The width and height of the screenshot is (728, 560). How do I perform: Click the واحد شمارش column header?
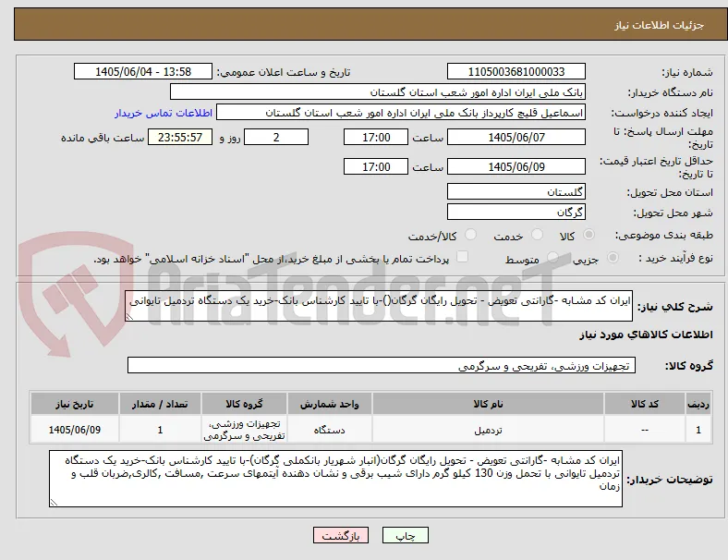(x=329, y=404)
